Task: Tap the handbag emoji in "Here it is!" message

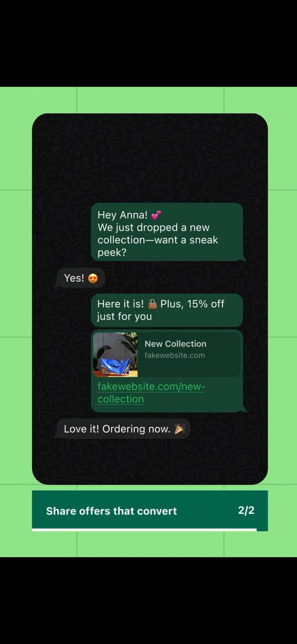Action: click(x=153, y=304)
